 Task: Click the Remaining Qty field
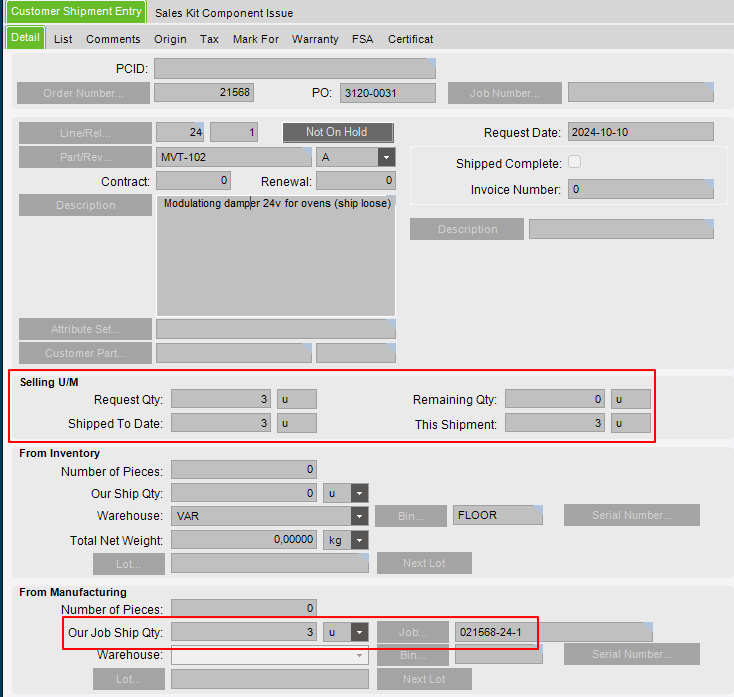555,399
